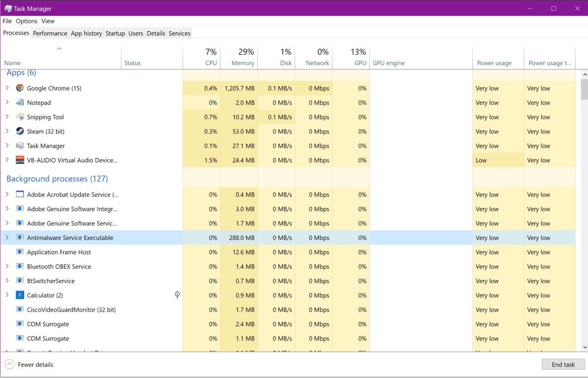The image size is (588, 378).
Task: Click the scroll down arrow of process list
Action: point(584,347)
